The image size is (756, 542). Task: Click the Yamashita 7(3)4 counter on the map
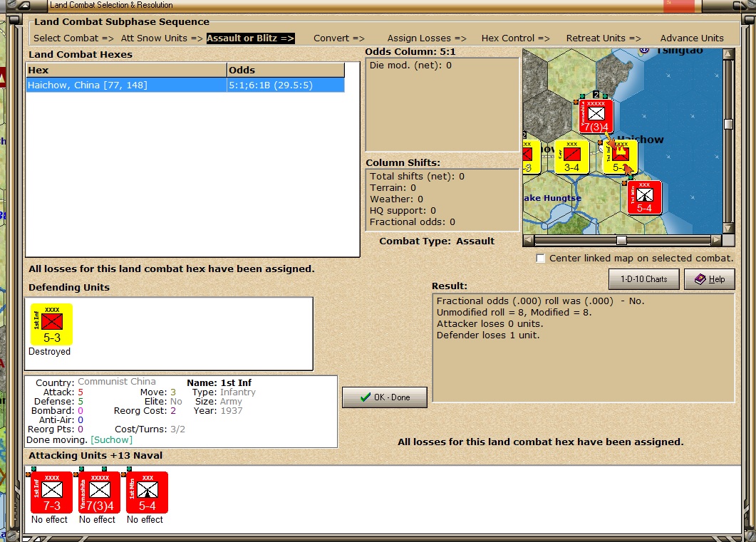[x=596, y=115]
